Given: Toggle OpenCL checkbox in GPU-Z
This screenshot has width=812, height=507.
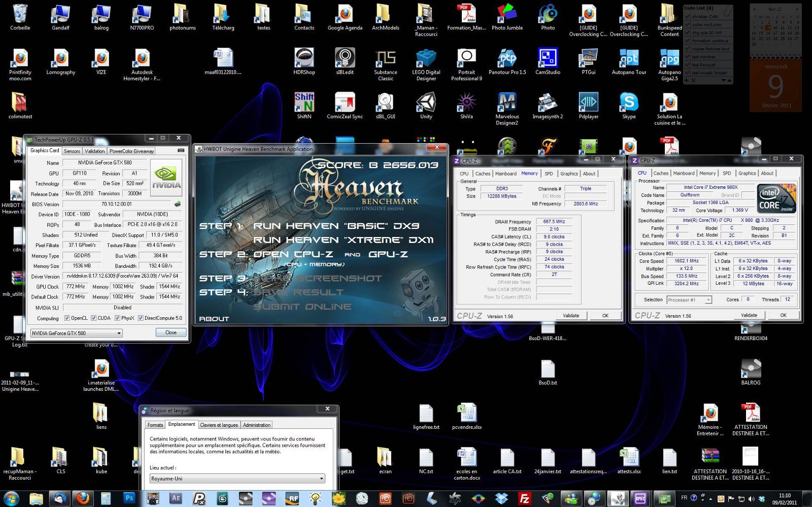Looking at the screenshot, I should [x=67, y=318].
